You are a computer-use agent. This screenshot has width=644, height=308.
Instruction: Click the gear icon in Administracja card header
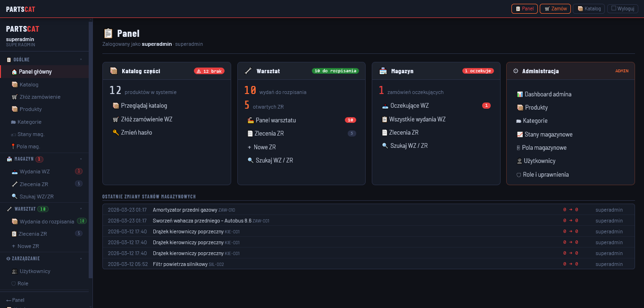[516, 71]
